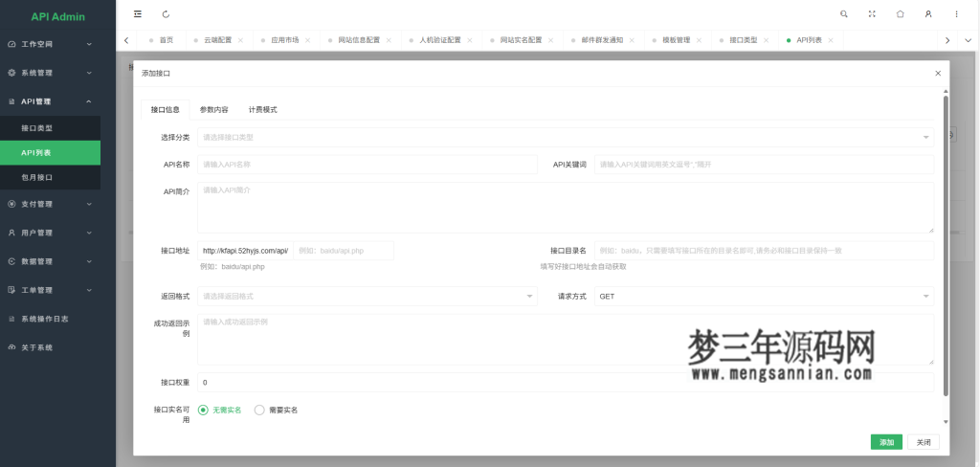Focus the API关键词 input field
The width and height of the screenshot is (980, 467).
click(765, 165)
